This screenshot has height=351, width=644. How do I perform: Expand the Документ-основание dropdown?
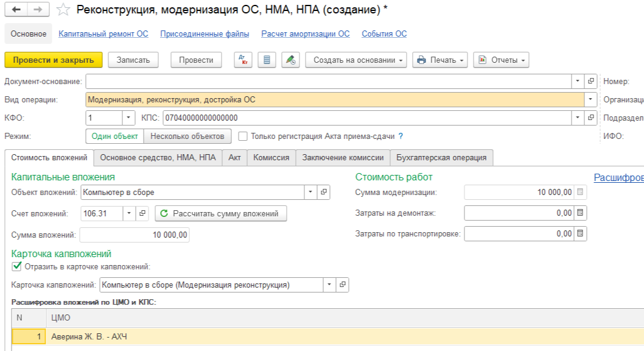(x=578, y=82)
